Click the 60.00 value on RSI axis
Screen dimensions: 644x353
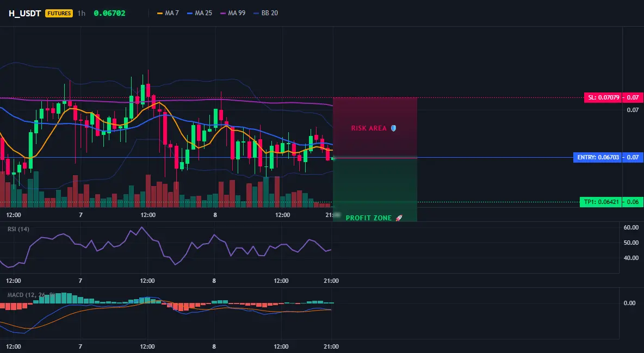pos(631,227)
